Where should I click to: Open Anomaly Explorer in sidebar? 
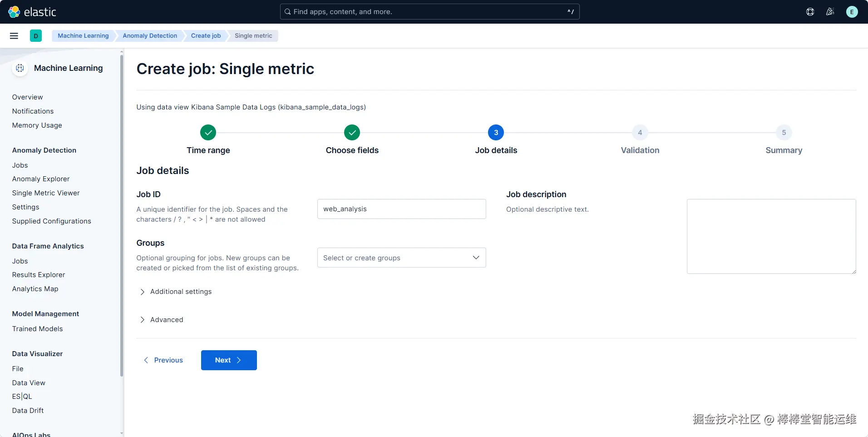pyautogui.click(x=41, y=179)
